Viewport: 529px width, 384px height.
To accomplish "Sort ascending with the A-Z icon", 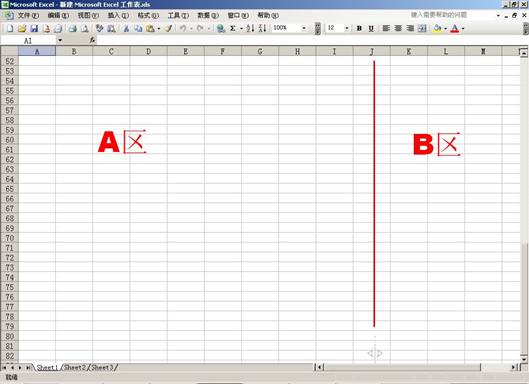I will point(250,28).
